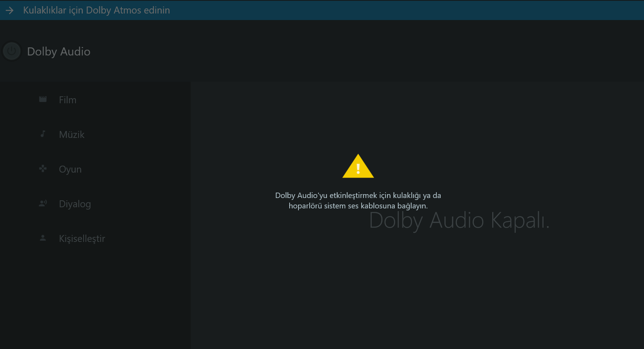
Task: Click the message about connecting headphones or speakers
Action: pos(358,201)
